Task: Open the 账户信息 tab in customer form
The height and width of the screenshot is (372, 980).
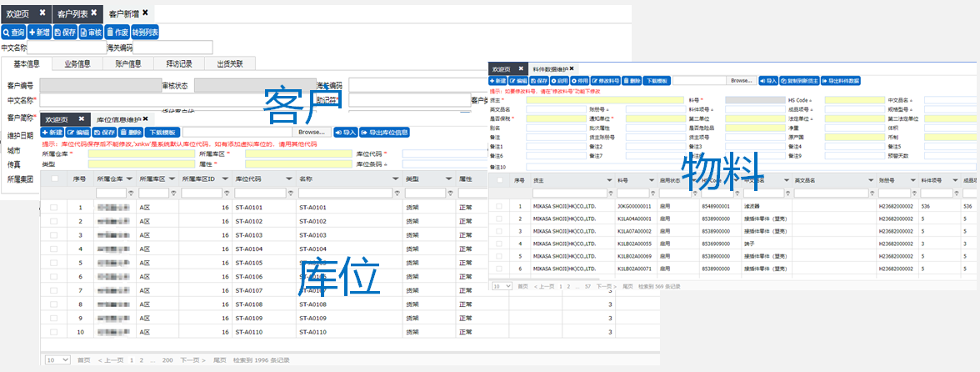Action: [x=128, y=63]
